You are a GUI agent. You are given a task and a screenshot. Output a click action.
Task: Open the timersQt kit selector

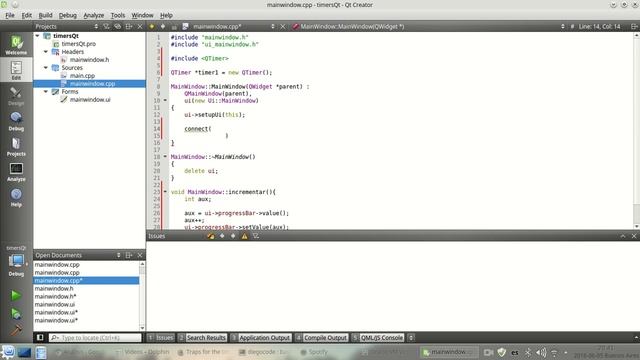point(16,261)
